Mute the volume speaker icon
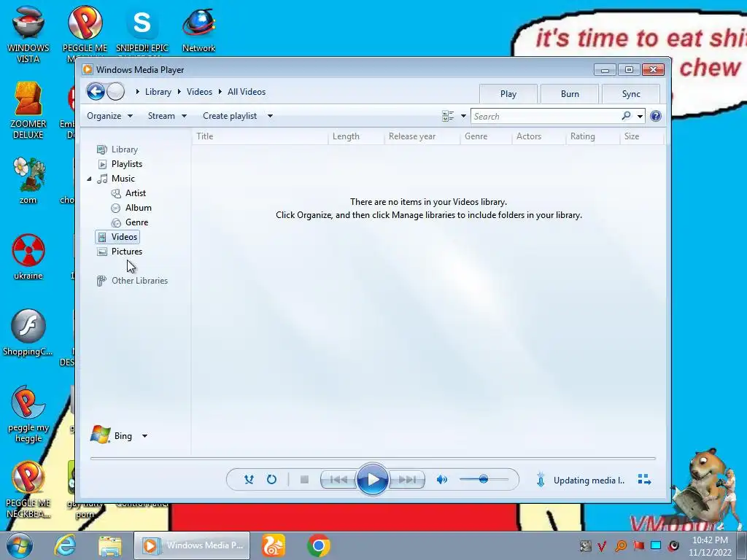The image size is (747, 560). click(x=441, y=480)
